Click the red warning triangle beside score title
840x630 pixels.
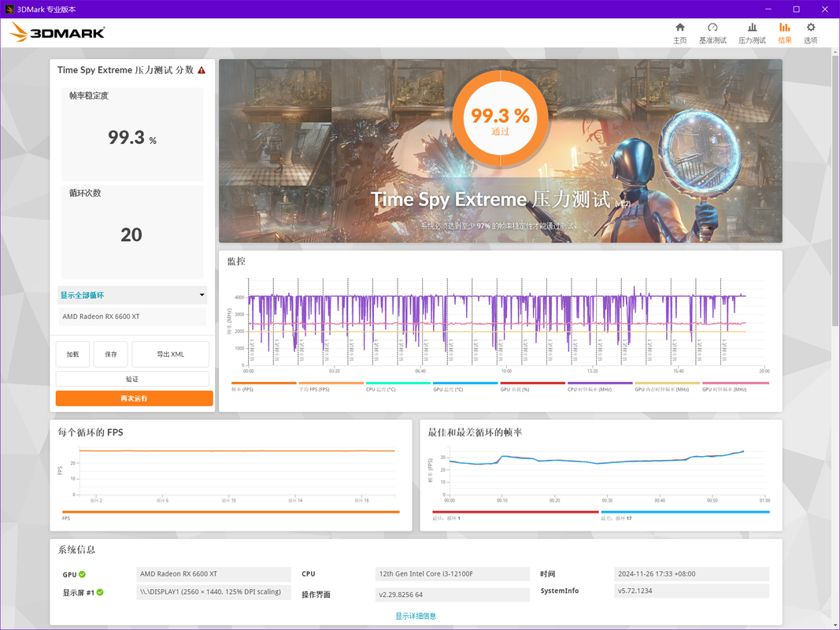coord(202,70)
